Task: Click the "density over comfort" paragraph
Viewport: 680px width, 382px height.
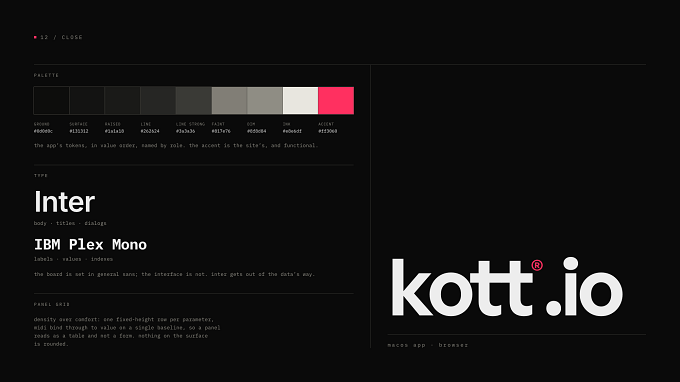Action: 127,332
